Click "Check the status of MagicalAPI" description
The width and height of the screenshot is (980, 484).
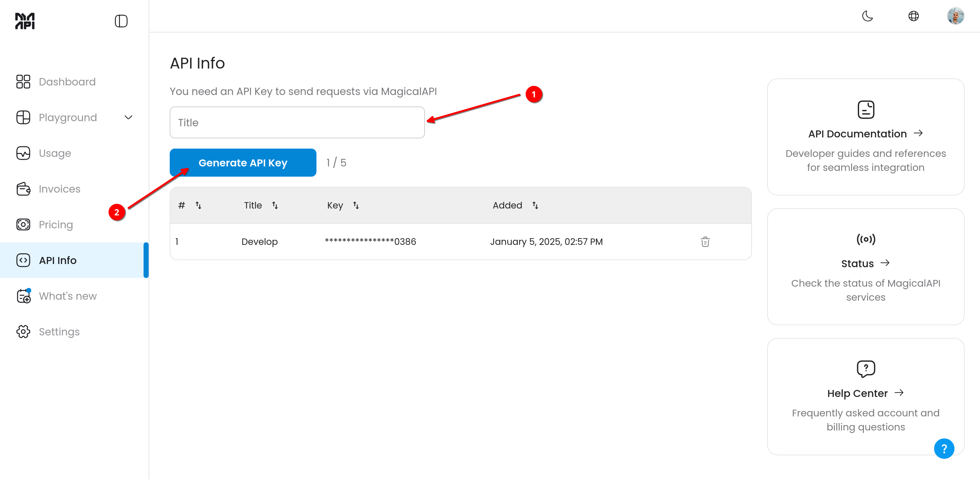tap(865, 283)
